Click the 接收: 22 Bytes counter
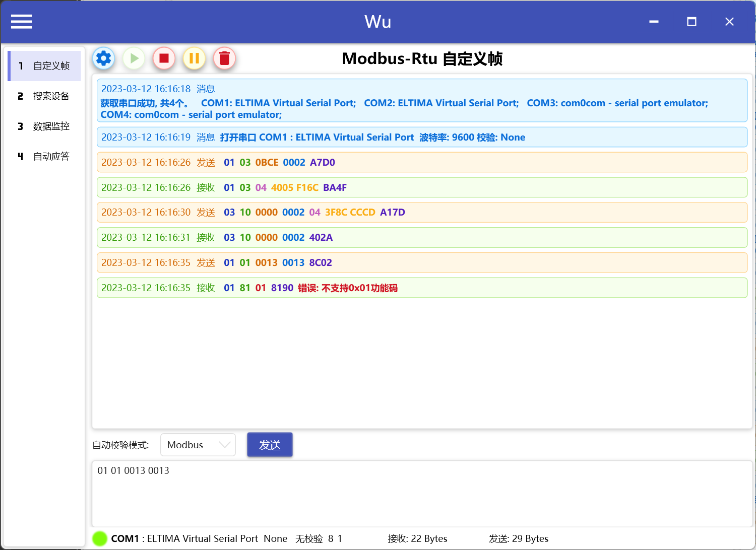756x550 pixels. 418,538
